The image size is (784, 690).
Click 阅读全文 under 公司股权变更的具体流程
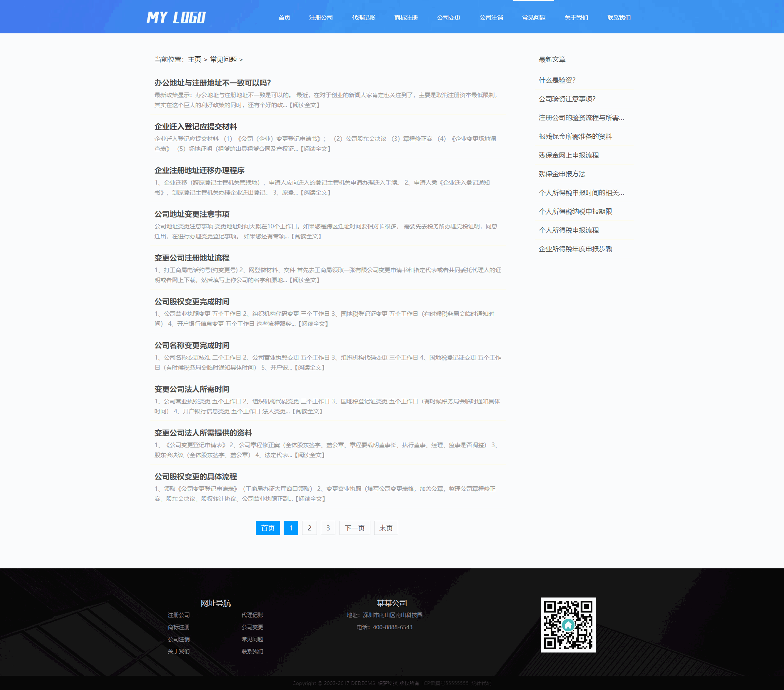tap(310, 499)
